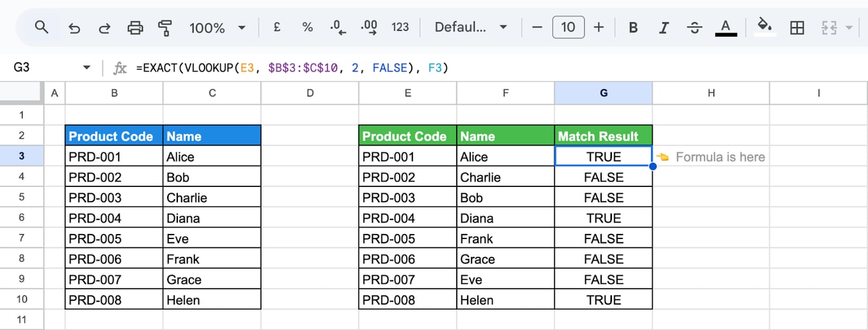
Task: Select row 11 header
Action: (x=22, y=320)
